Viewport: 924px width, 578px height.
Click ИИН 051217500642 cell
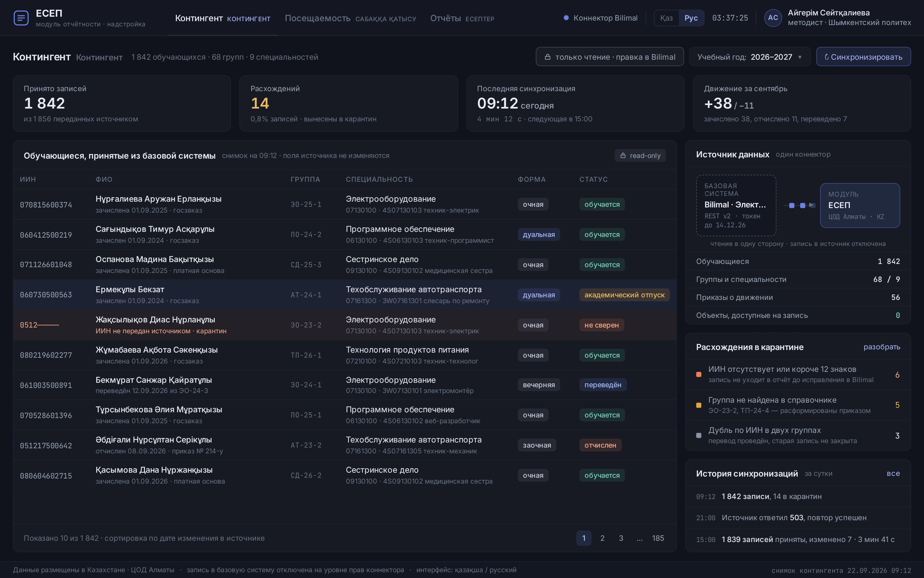pyautogui.click(x=46, y=446)
